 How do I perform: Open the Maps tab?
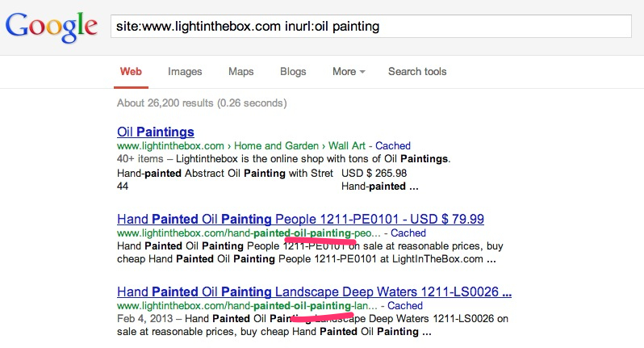coord(240,71)
